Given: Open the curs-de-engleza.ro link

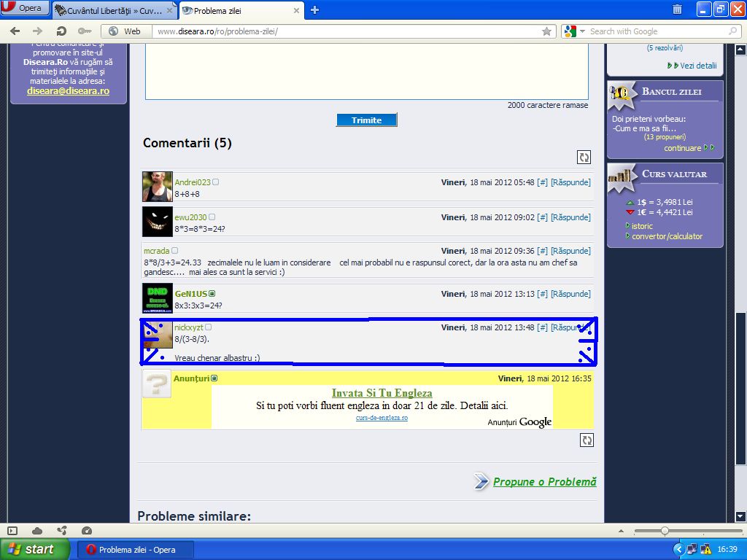Looking at the screenshot, I should click(382, 418).
